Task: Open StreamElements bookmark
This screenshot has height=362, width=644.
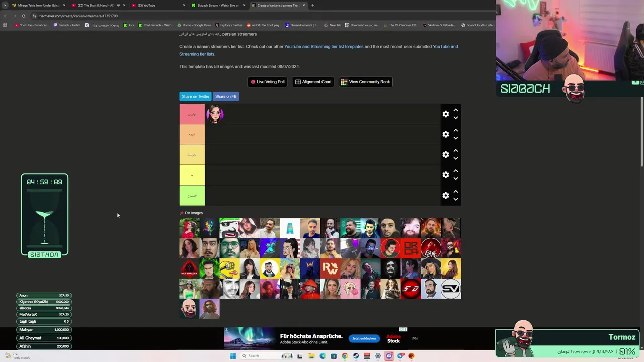Action: 302,25
